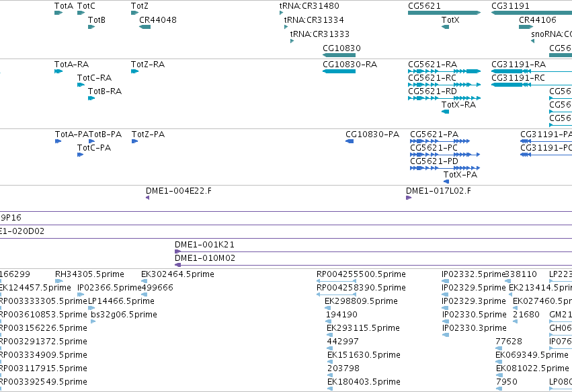Open the TotX-PA protein label
Screen dimensions: 572x392
[x=460, y=175]
